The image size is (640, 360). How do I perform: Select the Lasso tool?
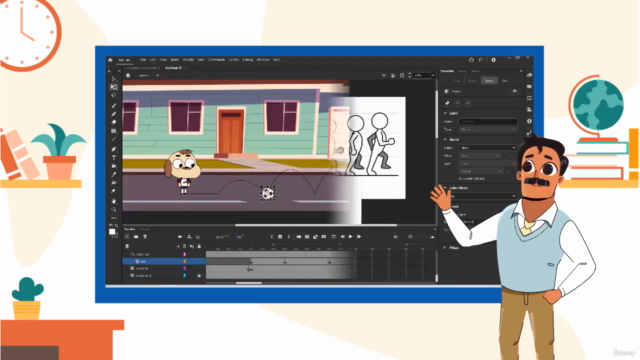[114, 96]
